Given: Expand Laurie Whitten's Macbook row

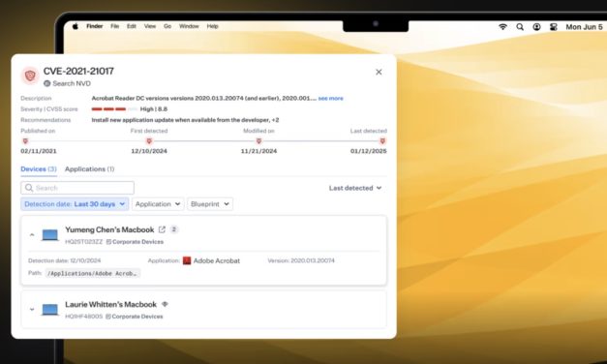Looking at the screenshot, I should coord(32,310).
